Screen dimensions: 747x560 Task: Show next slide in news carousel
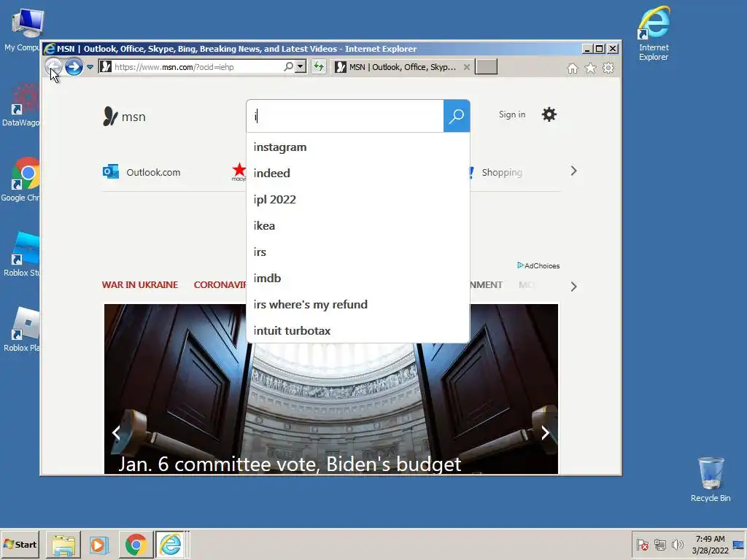pos(546,432)
